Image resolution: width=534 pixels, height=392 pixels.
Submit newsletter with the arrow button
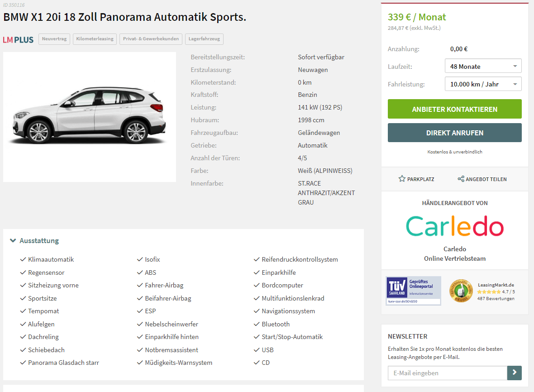click(x=514, y=373)
